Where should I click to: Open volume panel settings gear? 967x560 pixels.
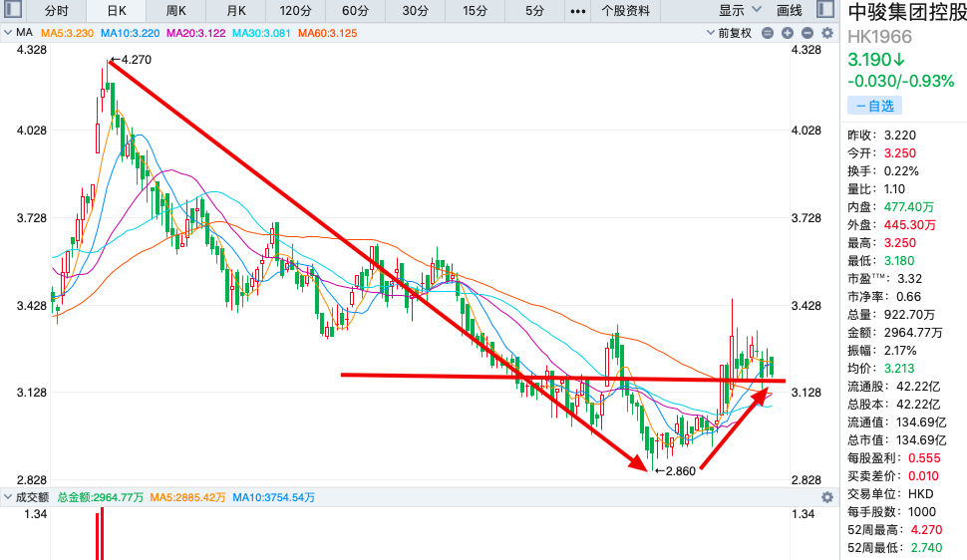pos(827,497)
